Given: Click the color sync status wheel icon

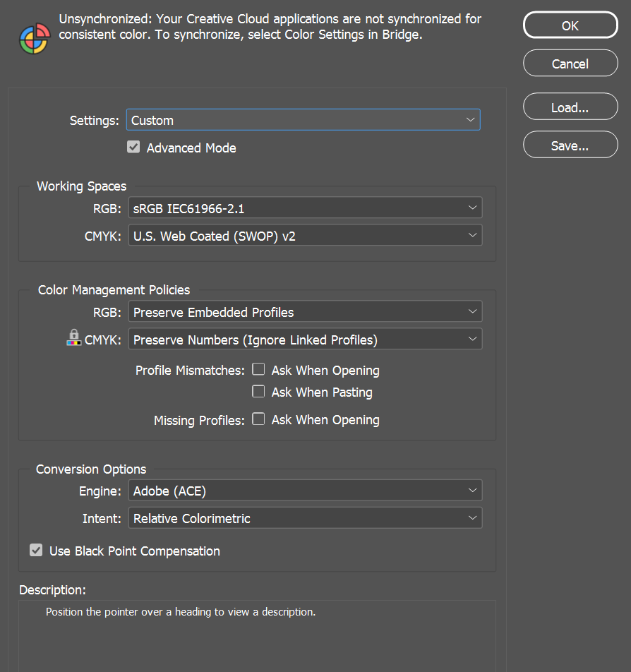Looking at the screenshot, I should point(35,39).
